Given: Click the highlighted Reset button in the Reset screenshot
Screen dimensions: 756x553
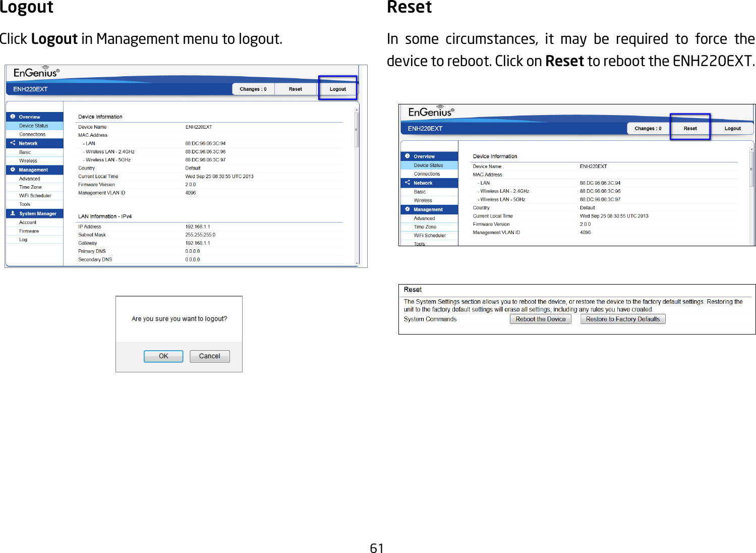Looking at the screenshot, I should point(690,128).
